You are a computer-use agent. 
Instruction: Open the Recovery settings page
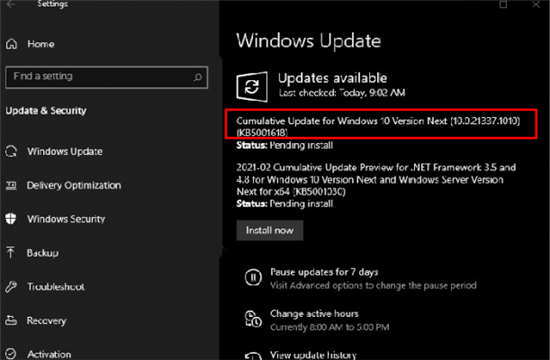tap(47, 321)
